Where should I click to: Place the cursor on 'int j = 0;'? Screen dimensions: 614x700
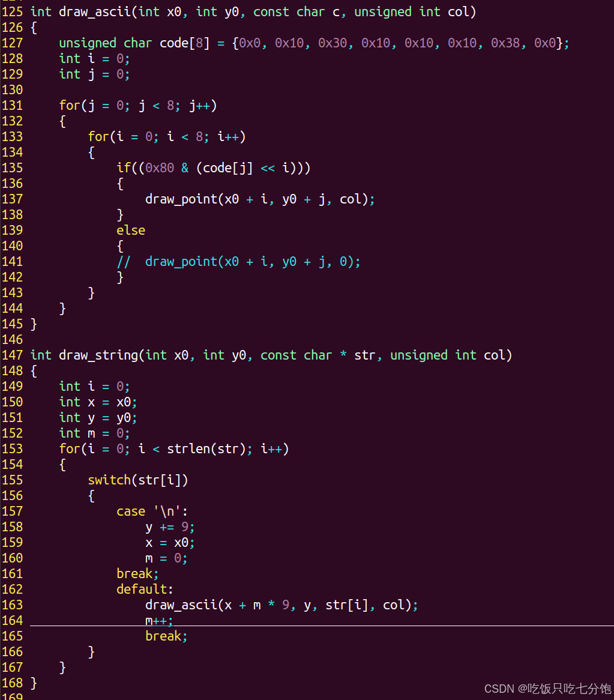click(95, 74)
